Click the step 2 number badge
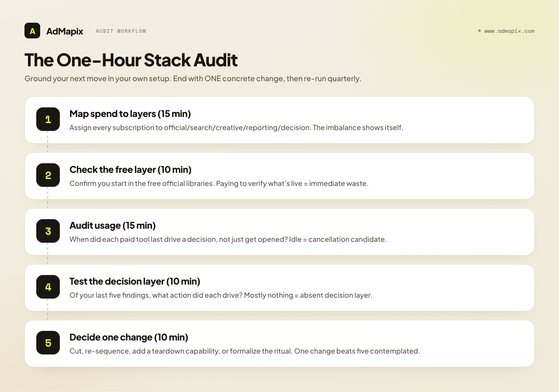This screenshot has width=559, height=392. [x=48, y=175]
